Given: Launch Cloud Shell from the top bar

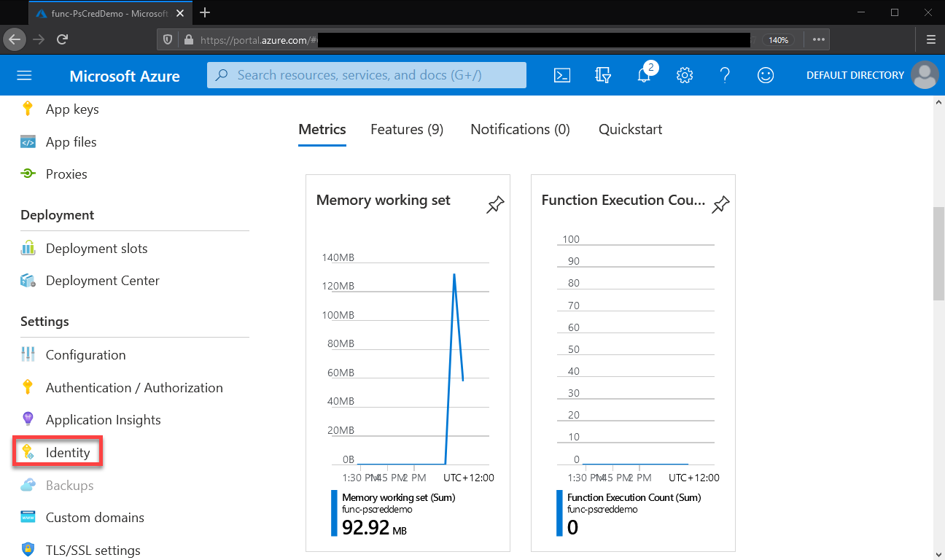Looking at the screenshot, I should pos(562,75).
